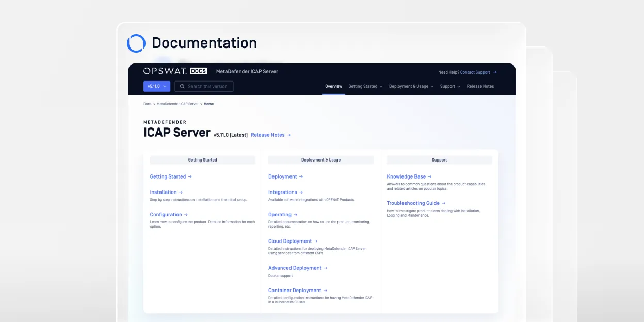This screenshot has height=322, width=644.
Task: Open the Advanced Deployment link
Action: pyautogui.click(x=298, y=268)
